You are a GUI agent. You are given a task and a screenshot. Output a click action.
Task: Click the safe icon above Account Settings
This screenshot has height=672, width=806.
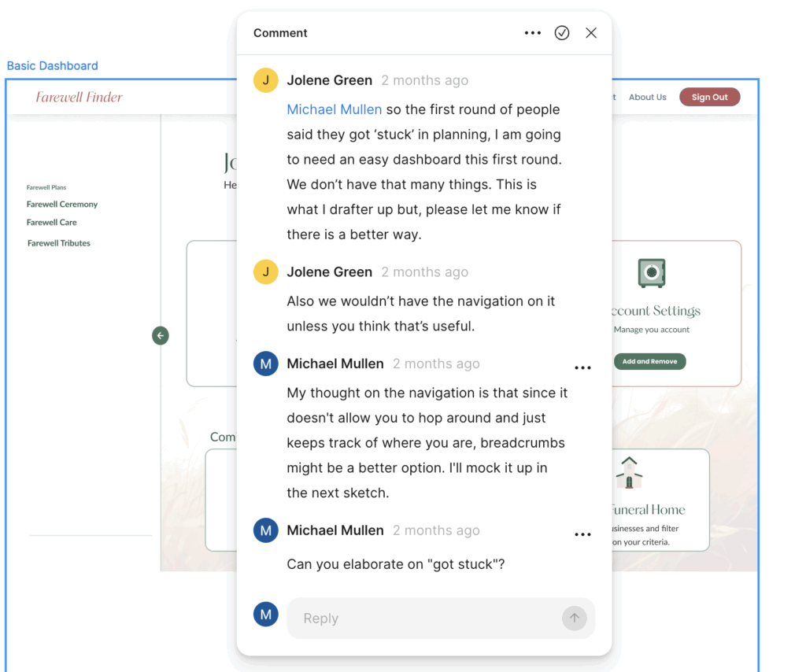pyautogui.click(x=651, y=273)
